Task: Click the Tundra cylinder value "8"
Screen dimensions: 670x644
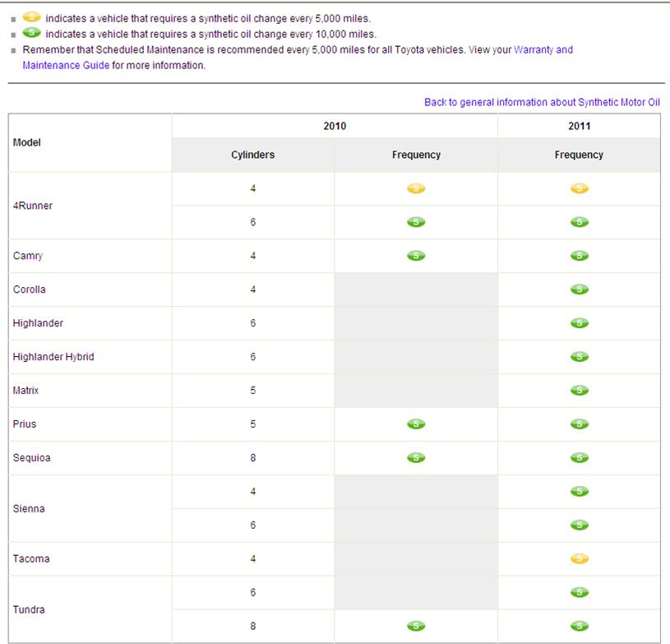Action: click(253, 626)
